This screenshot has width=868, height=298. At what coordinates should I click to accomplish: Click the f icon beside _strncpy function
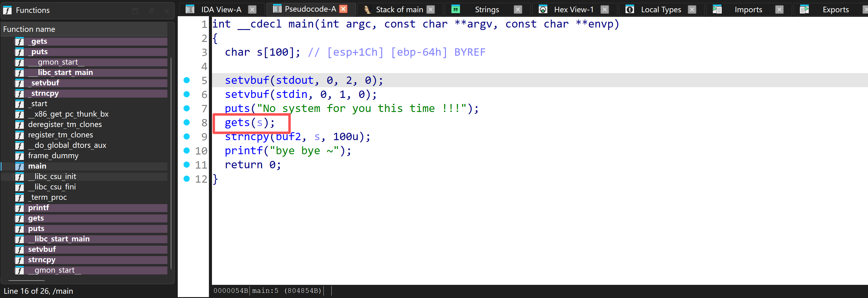[19, 94]
